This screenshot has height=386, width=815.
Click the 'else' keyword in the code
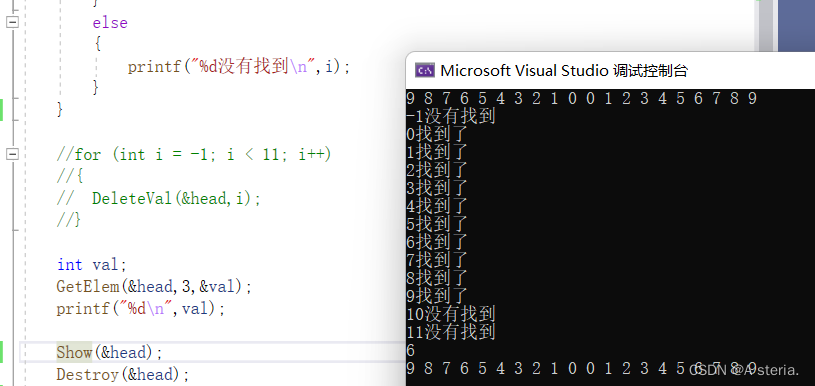[x=110, y=22]
